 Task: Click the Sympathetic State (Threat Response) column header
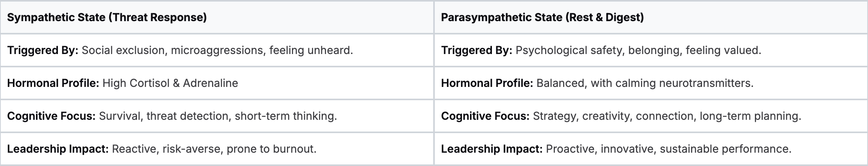(x=107, y=18)
